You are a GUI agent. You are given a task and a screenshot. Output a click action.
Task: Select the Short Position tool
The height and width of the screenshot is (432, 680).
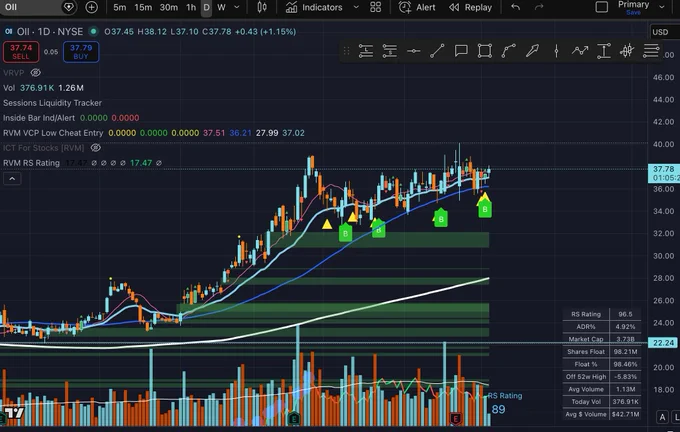(x=389, y=51)
